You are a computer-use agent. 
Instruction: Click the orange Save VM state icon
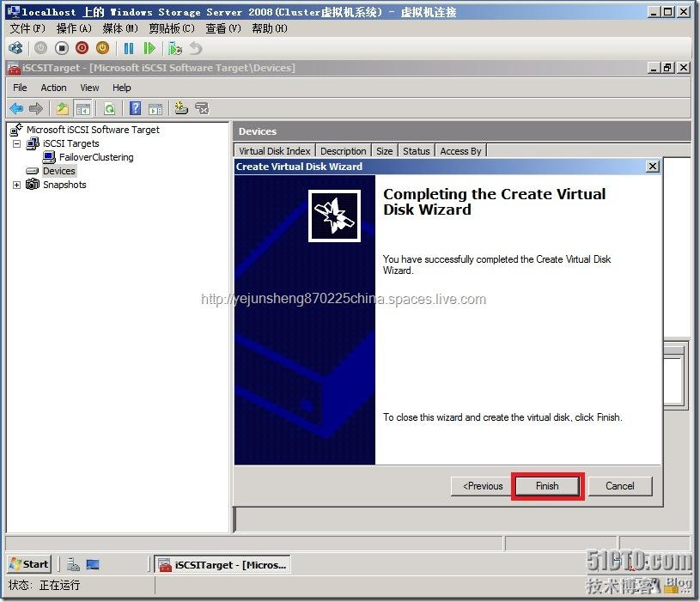(x=103, y=48)
